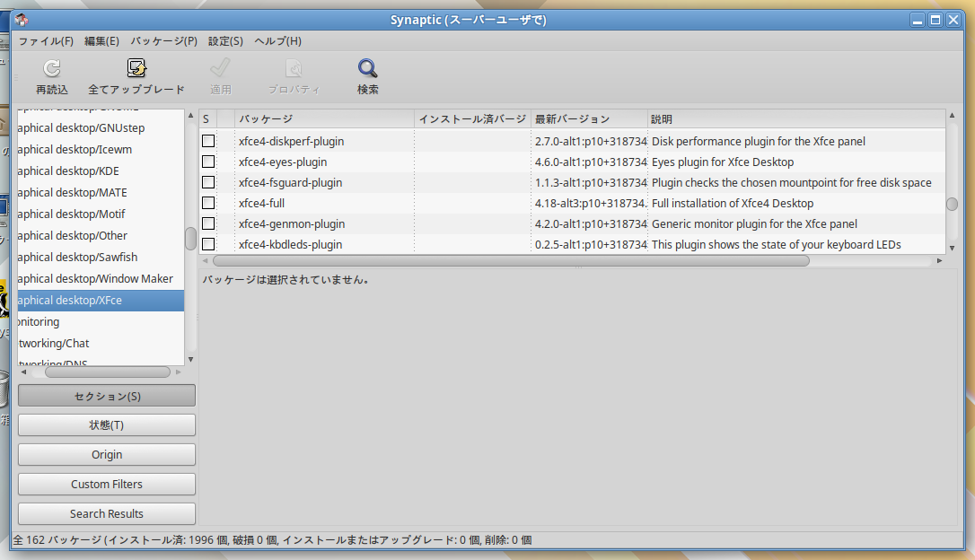Image resolution: width=975 pixels, height=560 pixels.
Task: Click the プロパティ properties icon
Action: point(294,67)
